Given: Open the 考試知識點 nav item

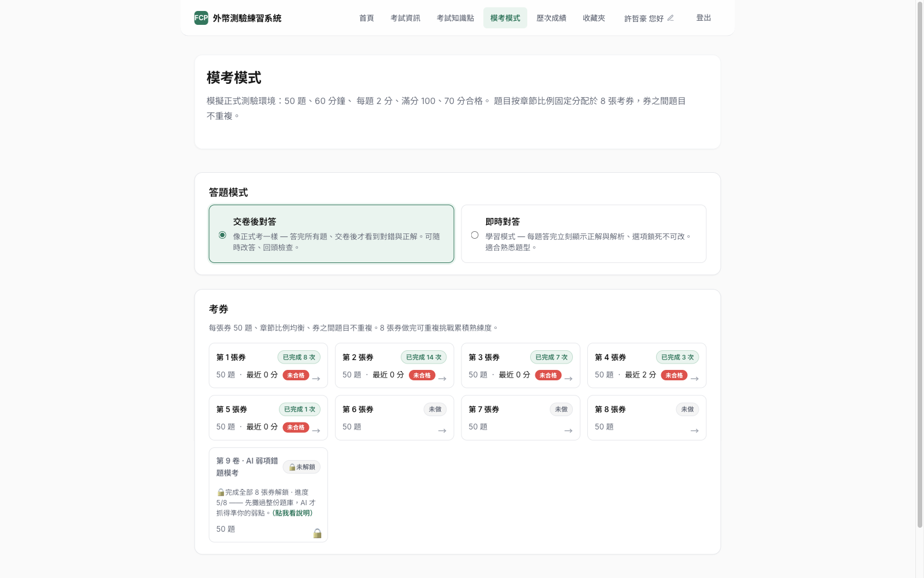Looking at the screenshot, I should click(455, 18).
